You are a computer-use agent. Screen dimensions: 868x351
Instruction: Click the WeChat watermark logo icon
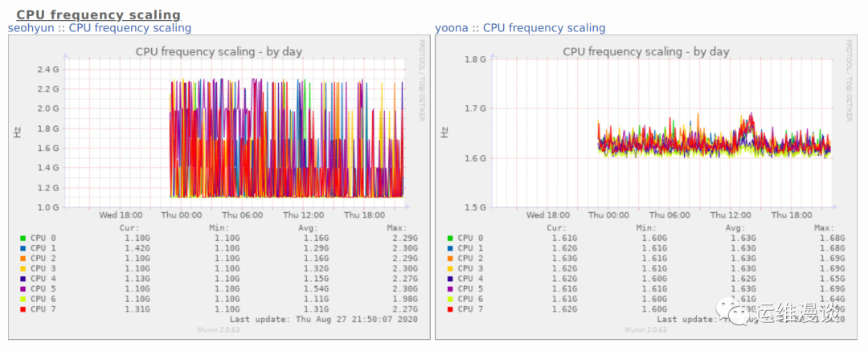click(733, 311)
